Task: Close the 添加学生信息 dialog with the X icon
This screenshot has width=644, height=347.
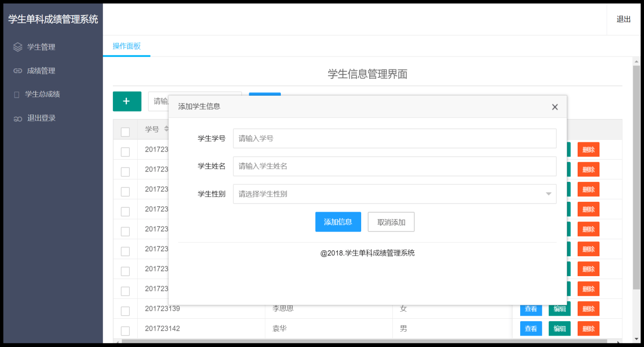Action: point(554,107)
